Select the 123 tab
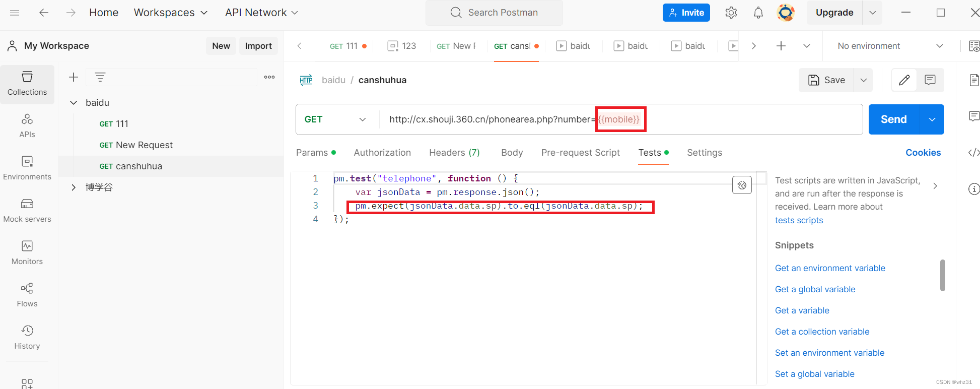The image size is (980, 389). [x=402, y=46]
